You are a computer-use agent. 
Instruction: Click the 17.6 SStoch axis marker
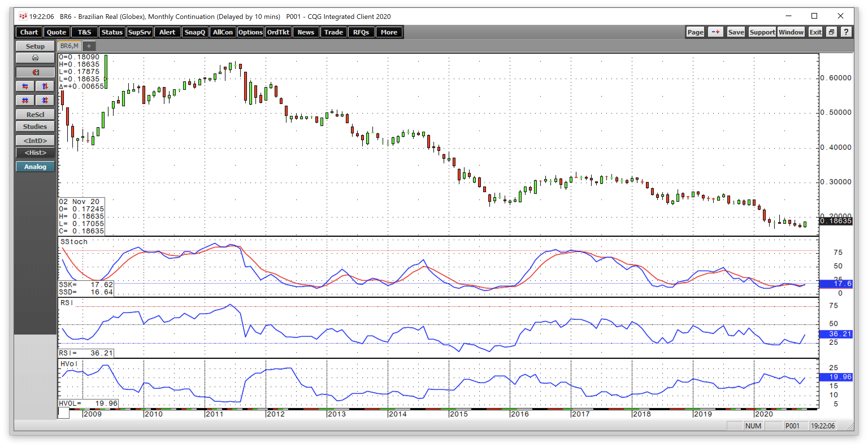836,284
